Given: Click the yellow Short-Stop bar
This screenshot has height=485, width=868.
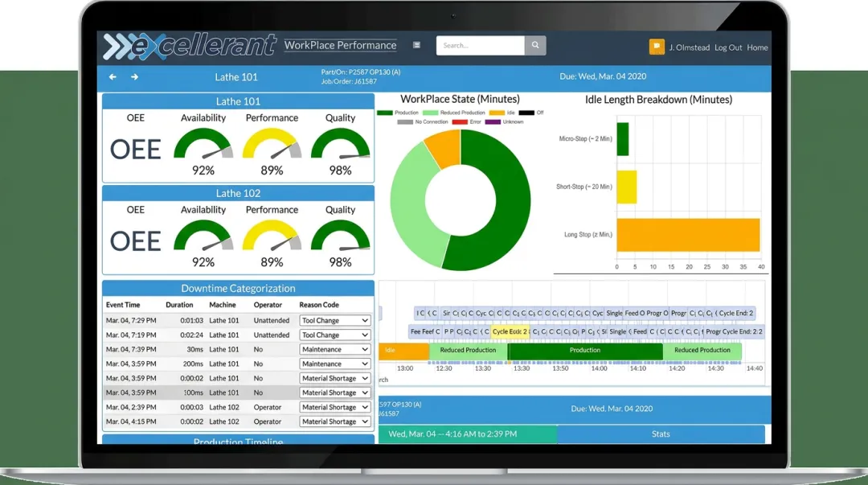Looking at the screenshot, I should point(627,187).
